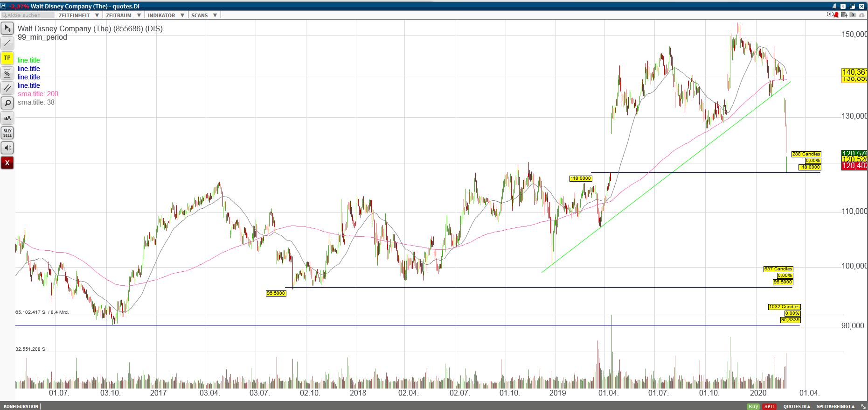Click the 99_min_period subtitle
The width and height of the screenshot is (868, 410).
click(x=42, y=37)
